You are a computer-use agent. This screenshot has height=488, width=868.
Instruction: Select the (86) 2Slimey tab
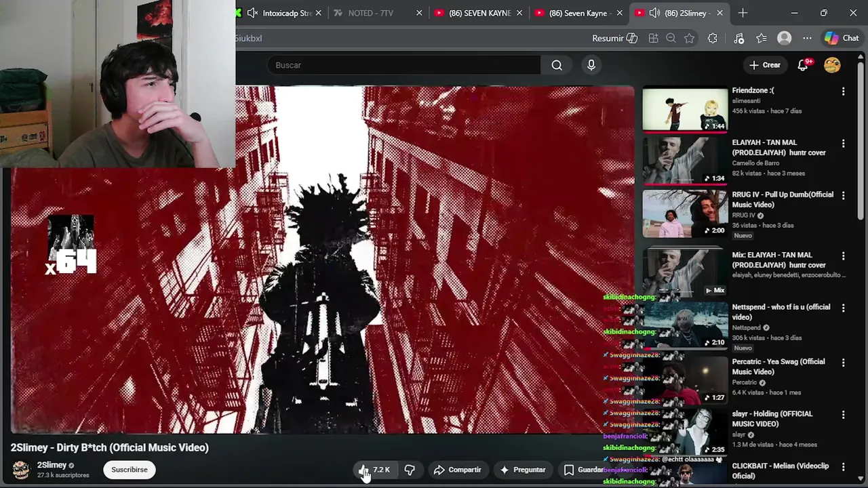coord(679,13)
